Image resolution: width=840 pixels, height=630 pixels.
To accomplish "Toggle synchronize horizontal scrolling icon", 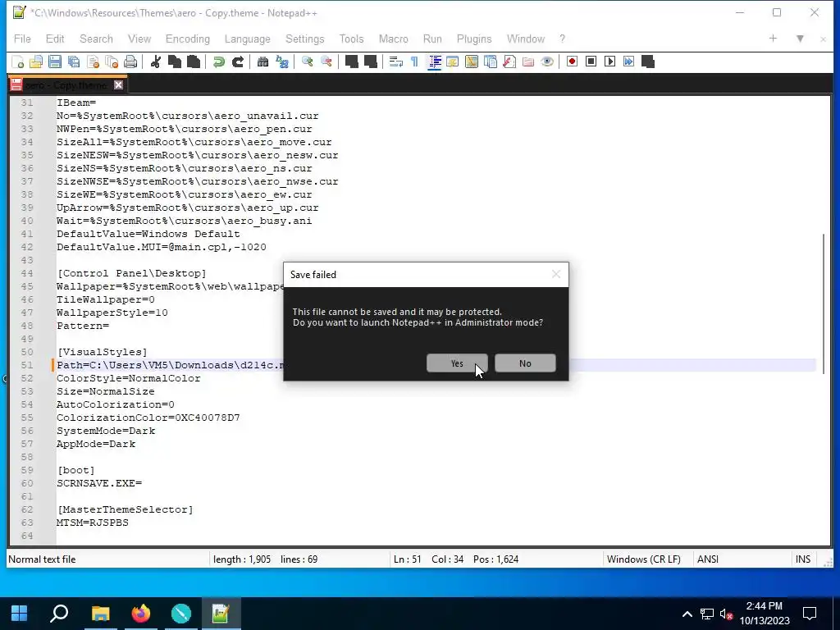I will pos(370,62).
